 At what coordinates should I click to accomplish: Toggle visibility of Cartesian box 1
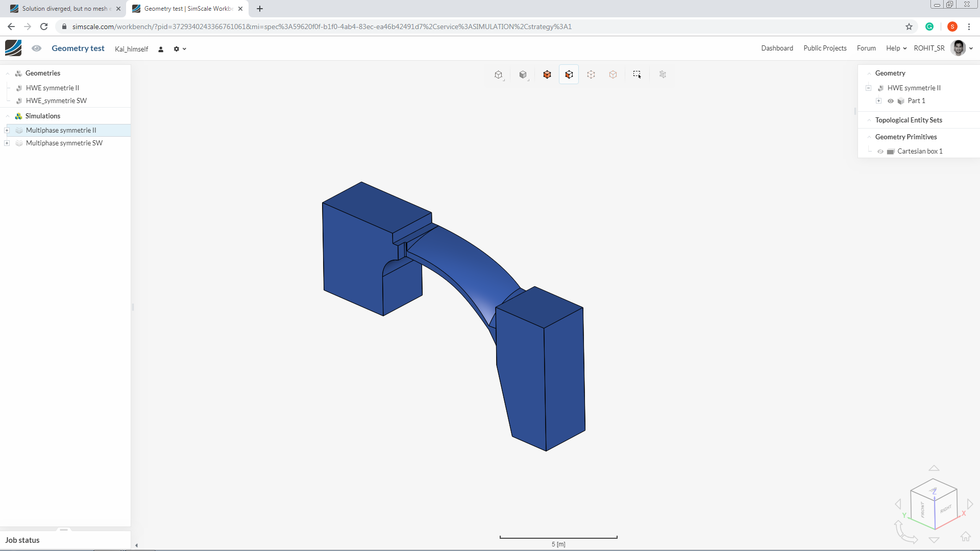coord(880,152)
